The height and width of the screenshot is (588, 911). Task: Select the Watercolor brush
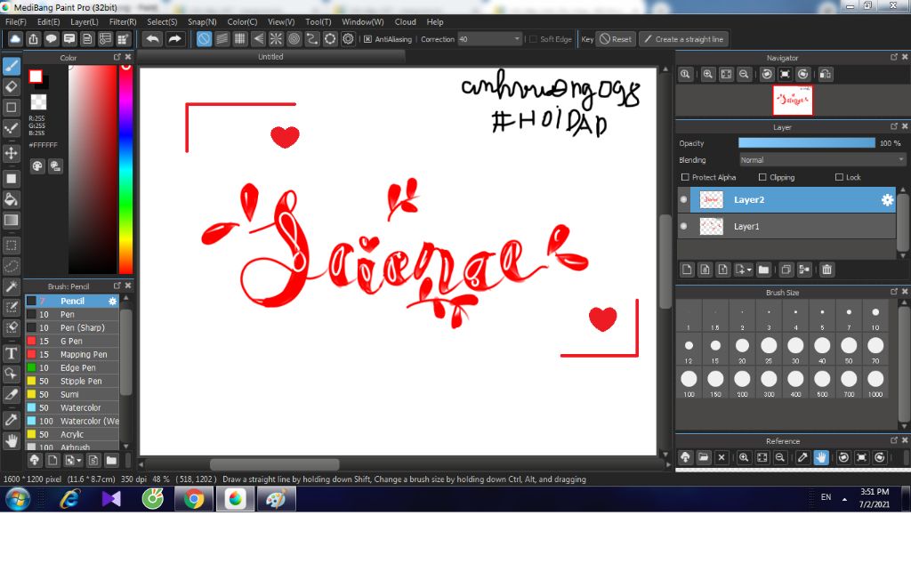coord(72,408)
